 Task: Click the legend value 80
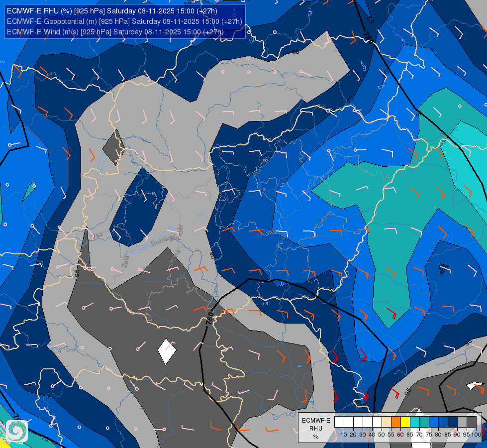coord(438,435)
